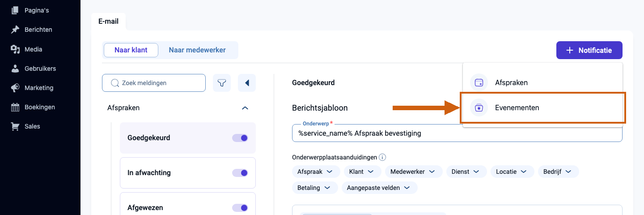
Task: Go to Media in the sidebar
Action: point(34,49)
